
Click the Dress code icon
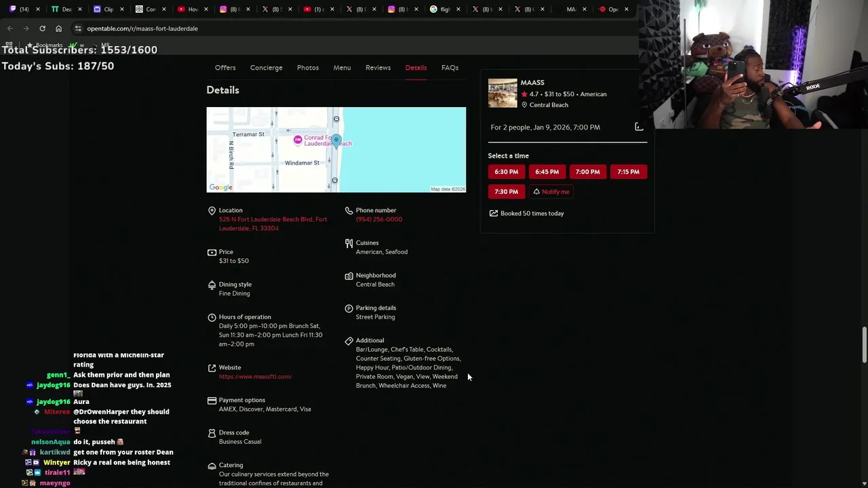pos(212,433)
